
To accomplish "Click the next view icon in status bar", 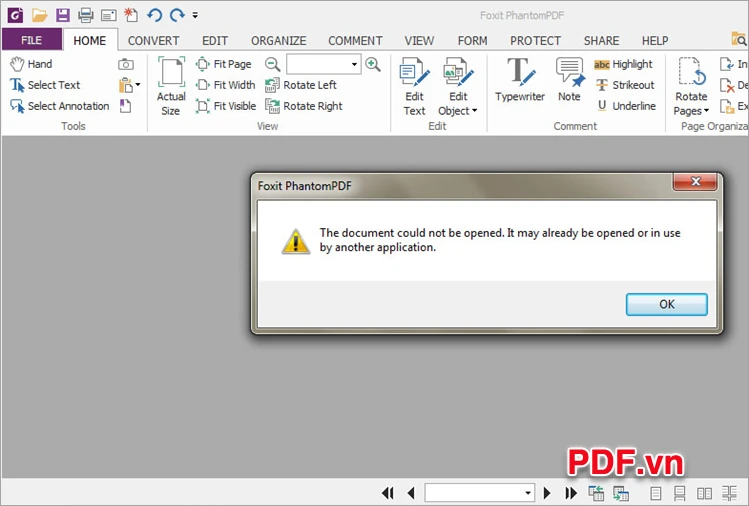I will 621,493.
